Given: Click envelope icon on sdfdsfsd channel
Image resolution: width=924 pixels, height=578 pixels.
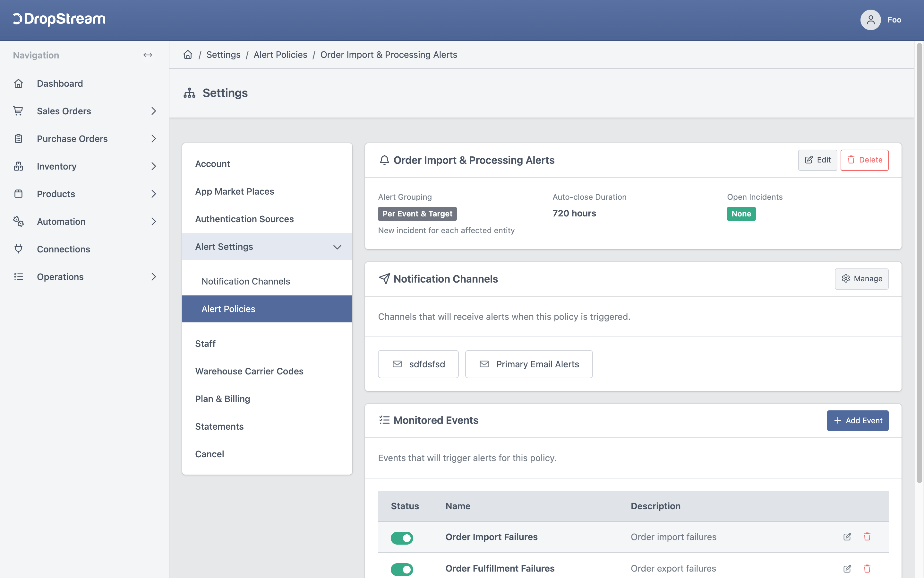Looking at the screenshot, I should 397,364.
